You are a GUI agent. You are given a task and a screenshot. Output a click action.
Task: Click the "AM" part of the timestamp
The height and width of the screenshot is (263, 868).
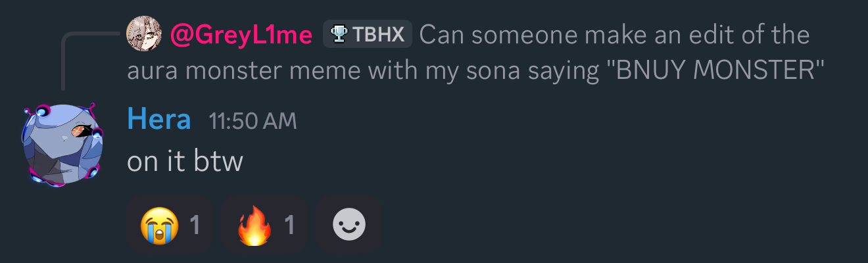point(281,121)
